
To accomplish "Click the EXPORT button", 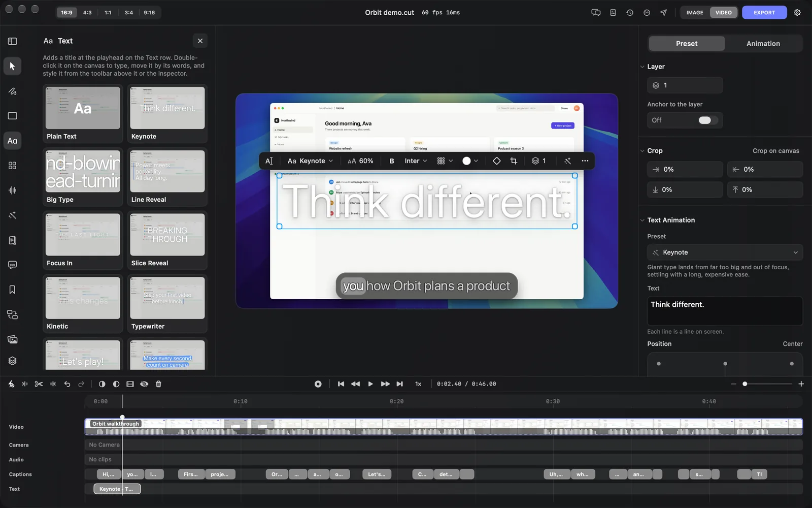I will [x=764, y=13].
